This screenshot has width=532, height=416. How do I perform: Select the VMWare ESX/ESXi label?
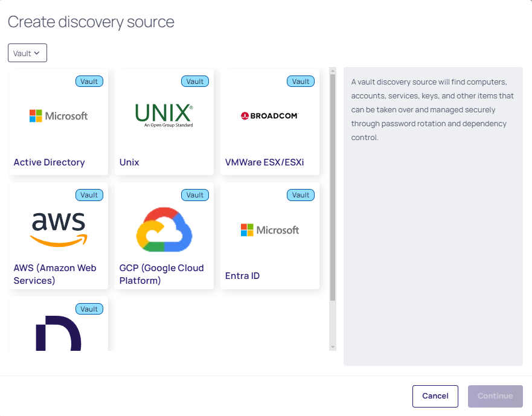(264, 162)
